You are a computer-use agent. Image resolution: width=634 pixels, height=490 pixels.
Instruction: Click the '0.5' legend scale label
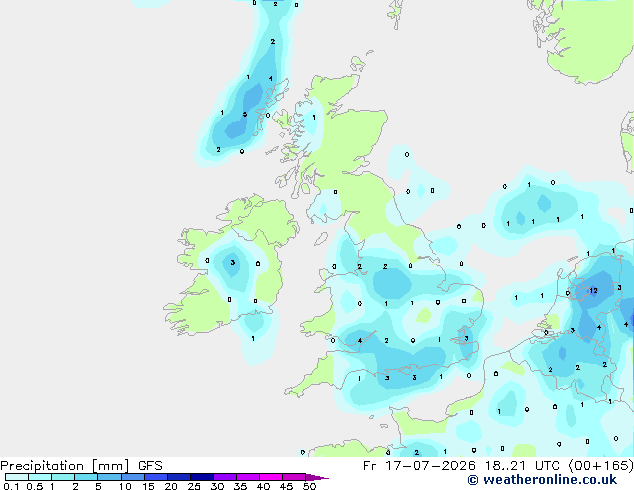point(34,486)
